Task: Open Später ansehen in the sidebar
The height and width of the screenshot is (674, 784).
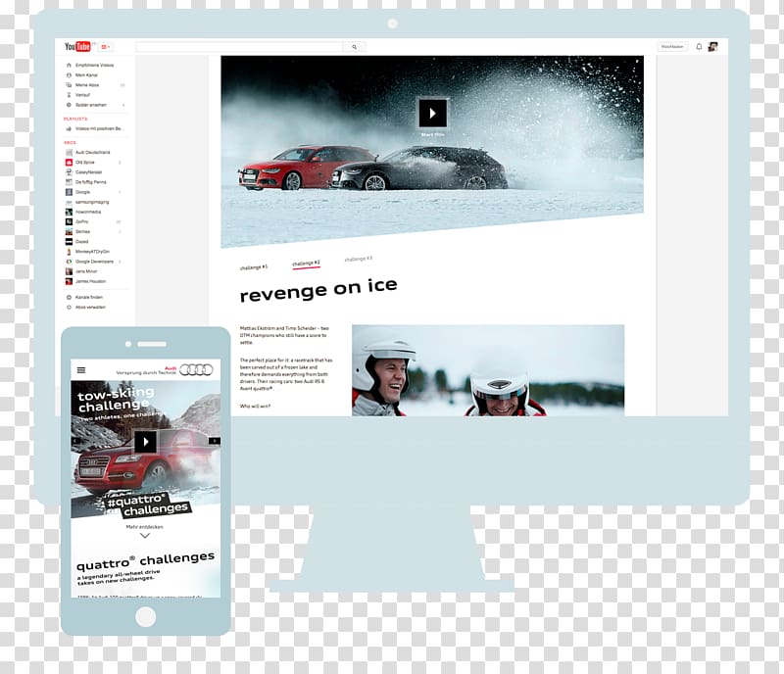Action: pyautogui.click(x=91, y=105)
